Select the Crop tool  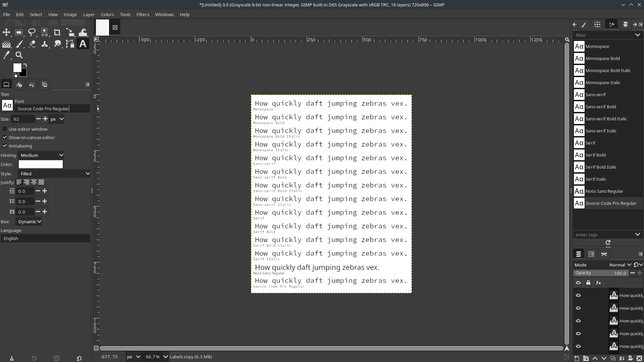pyautogui.click(x=57, y=33)
